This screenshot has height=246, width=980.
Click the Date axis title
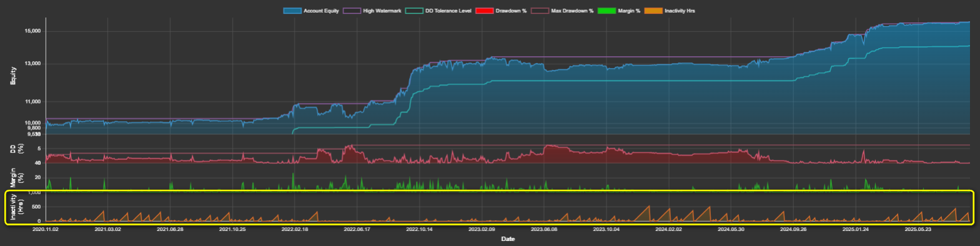[508, 239]
